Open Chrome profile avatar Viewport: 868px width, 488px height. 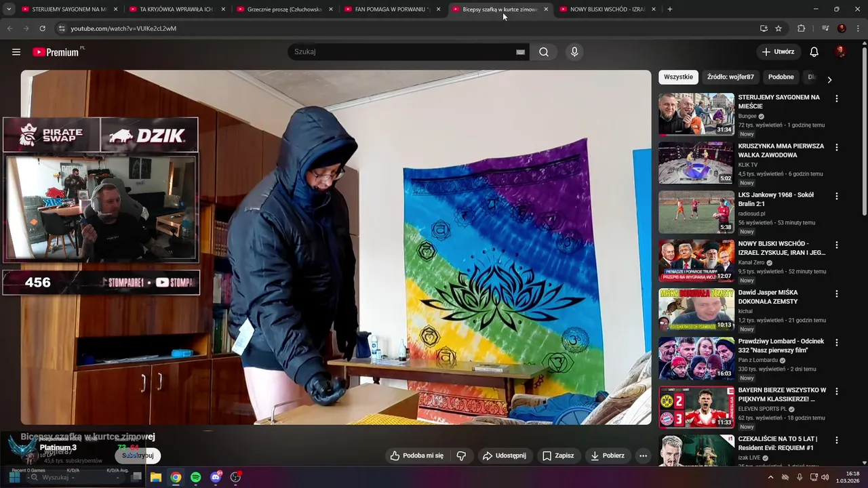tap(842, 28)
